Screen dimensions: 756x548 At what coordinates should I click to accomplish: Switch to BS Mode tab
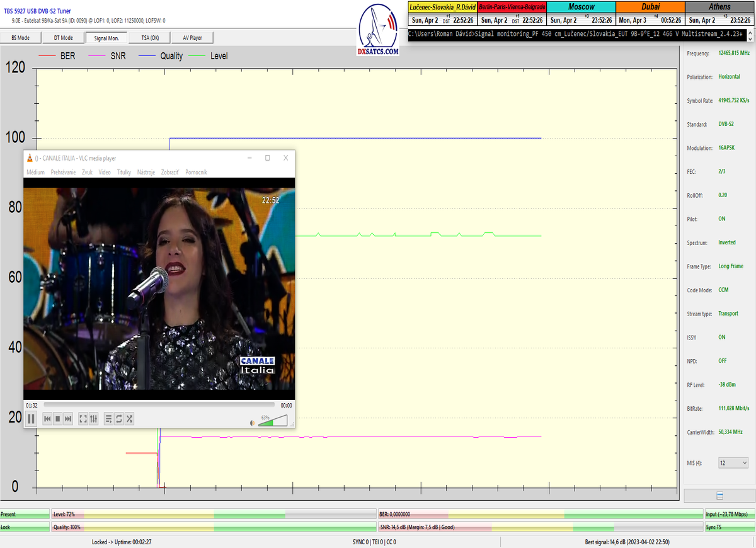tap(20, 38)
